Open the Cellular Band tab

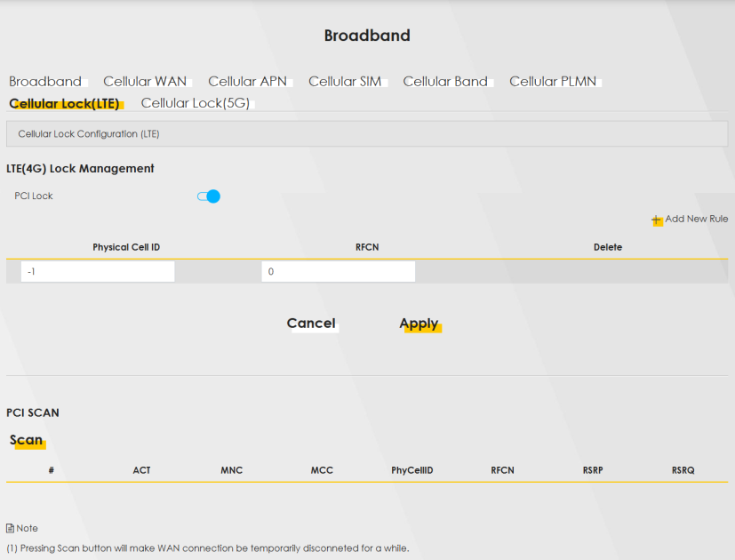coord(445,82)
